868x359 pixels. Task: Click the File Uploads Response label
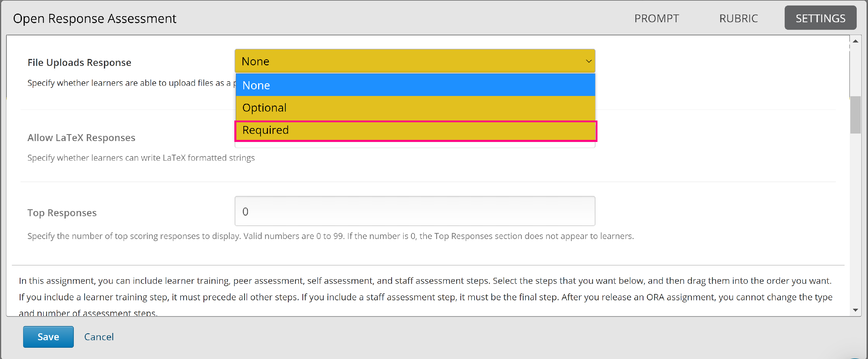(x=79, y=63)
